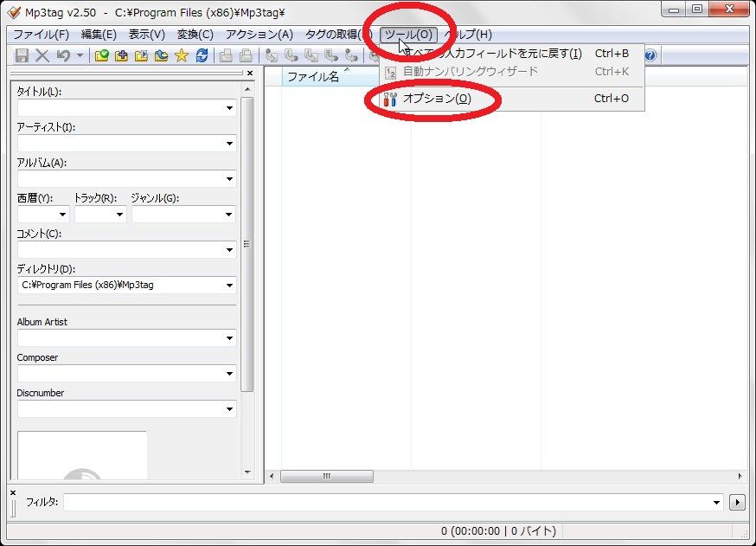756x546 pixels.
Task: Click the Undo arrow icon
Action: click(63, 55)
